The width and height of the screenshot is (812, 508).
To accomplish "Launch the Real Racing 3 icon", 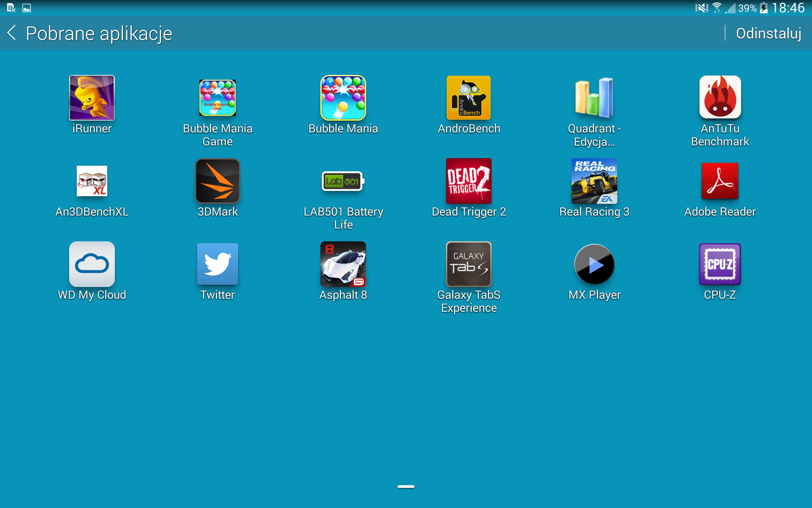I will point(594,181).
